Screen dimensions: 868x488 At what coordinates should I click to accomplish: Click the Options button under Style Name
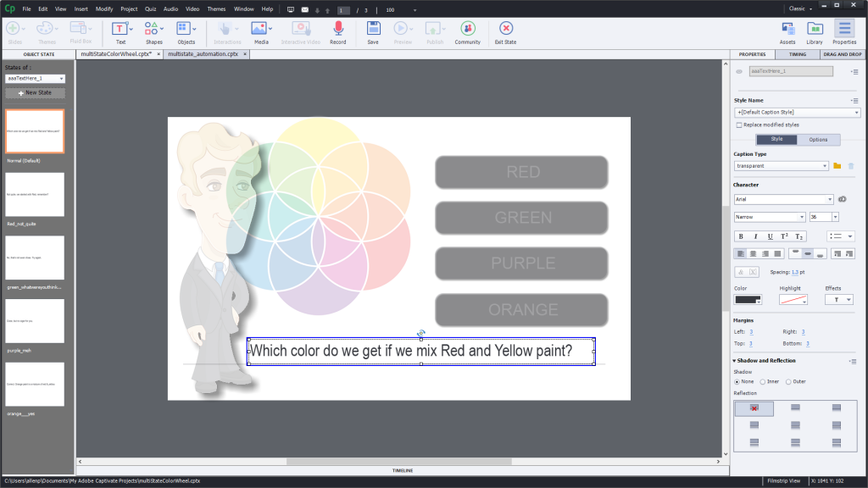pyautogui.click(x=818, y=139)
